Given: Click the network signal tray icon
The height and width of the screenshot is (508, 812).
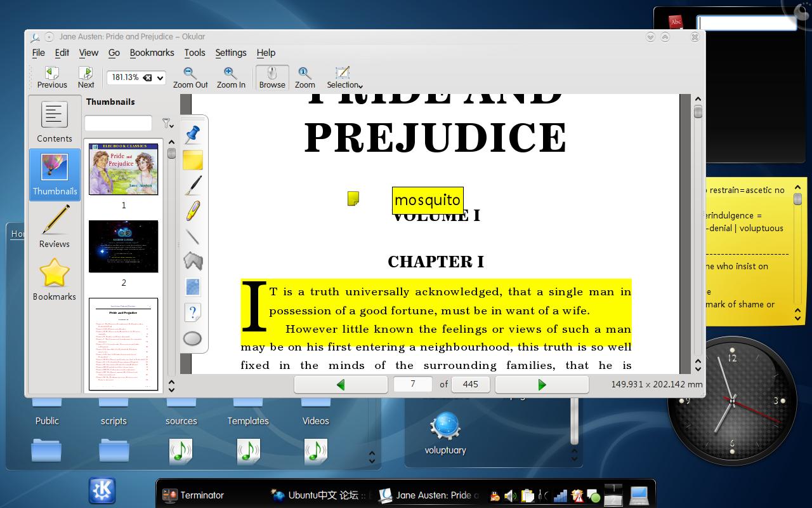Looking at the screenshot, I should [x=560, y=496].
